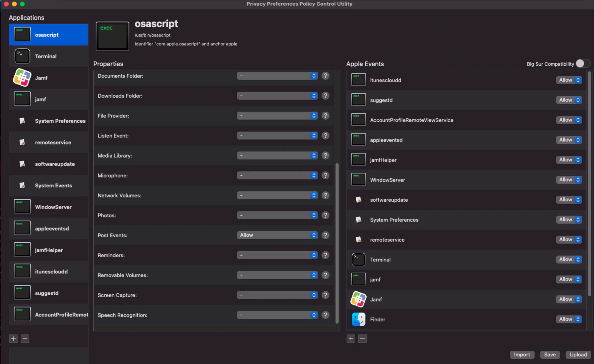Open Finder Allow popup in Apple Events
Screen dimensions: 594x364
[569, 319]
